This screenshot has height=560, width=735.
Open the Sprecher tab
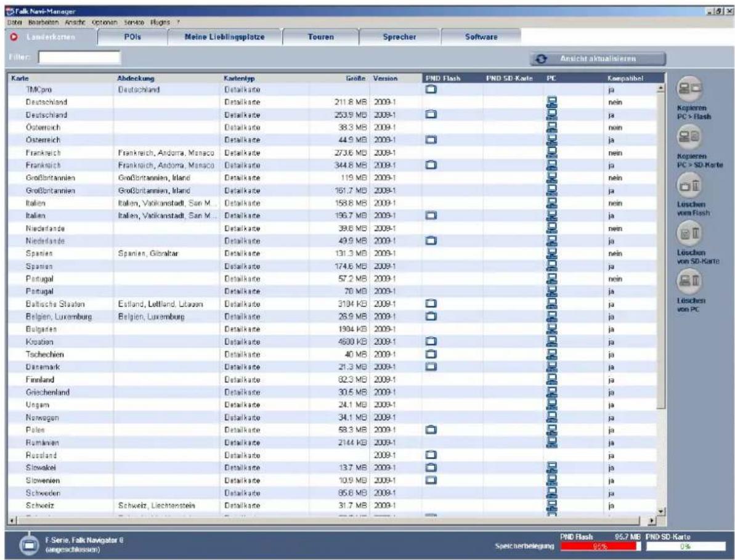pos(399,37)
